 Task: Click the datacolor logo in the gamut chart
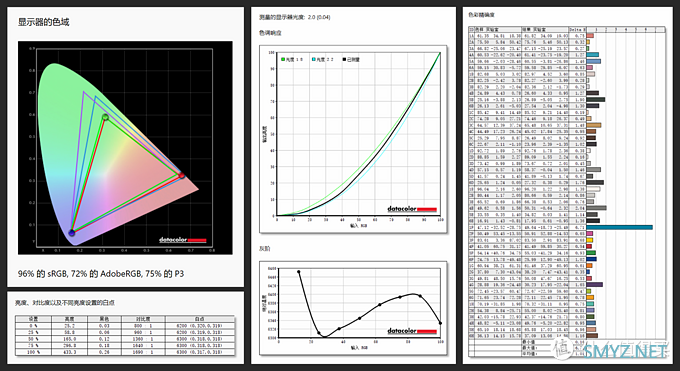pos(183,240)
